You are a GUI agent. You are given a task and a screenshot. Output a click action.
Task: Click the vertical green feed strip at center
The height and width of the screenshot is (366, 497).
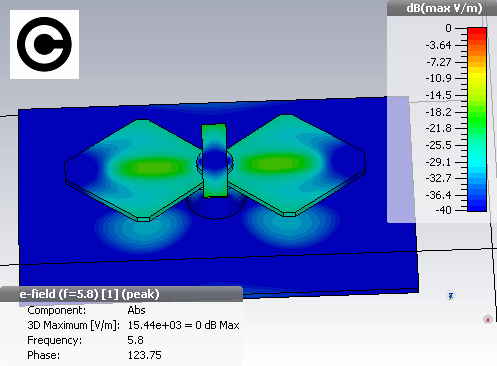pyautogui.click(x=214, y=161)
